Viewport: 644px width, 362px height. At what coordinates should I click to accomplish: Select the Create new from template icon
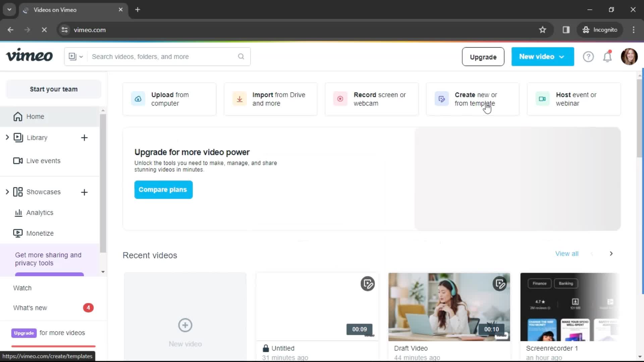point(442,99)
